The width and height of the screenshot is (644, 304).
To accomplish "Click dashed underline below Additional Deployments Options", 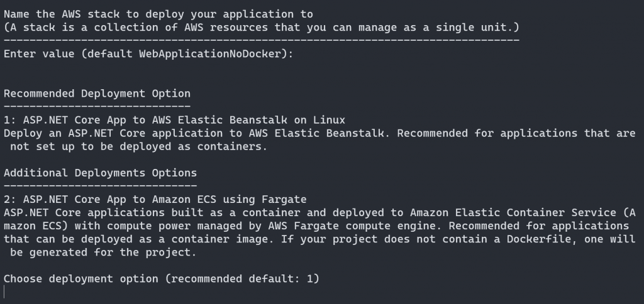I will point(100,186).
